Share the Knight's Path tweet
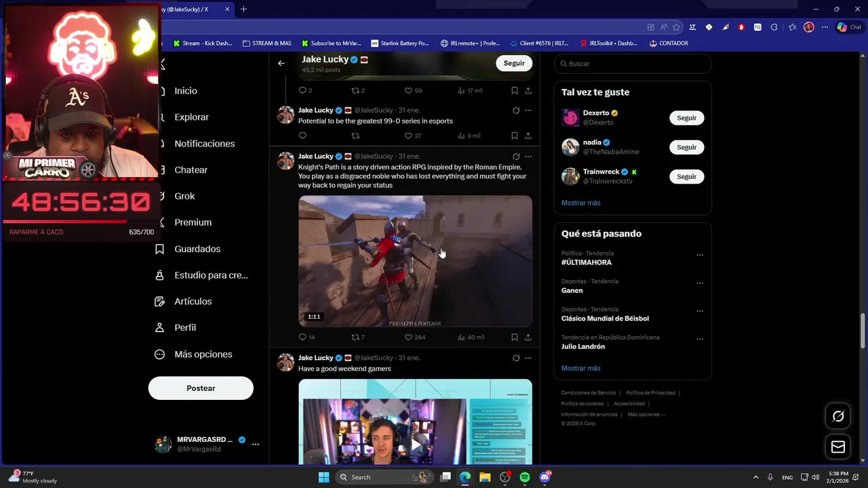The image size is (868, 488). 528,337
